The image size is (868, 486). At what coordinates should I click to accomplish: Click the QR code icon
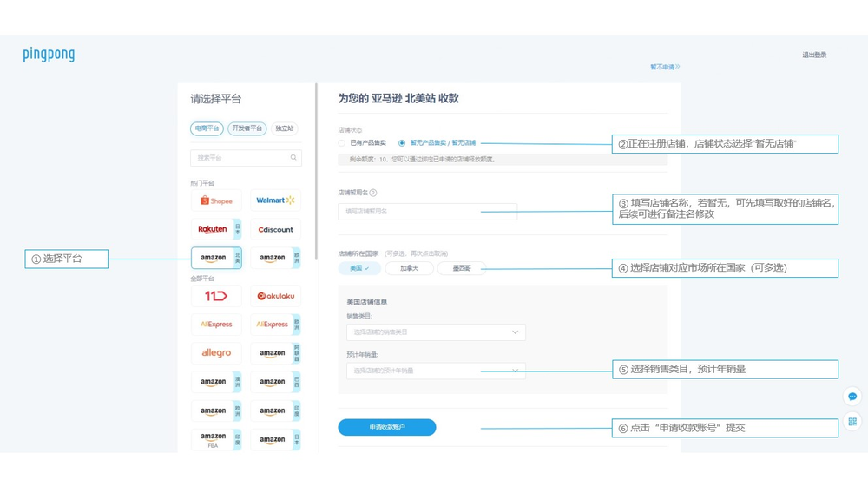852,422
